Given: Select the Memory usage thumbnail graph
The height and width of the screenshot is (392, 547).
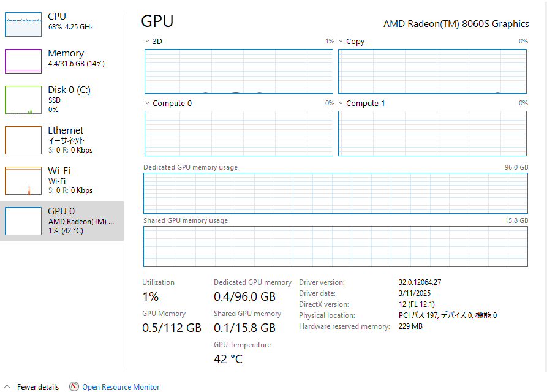Looking at the screenshot, I should coord(23,61).
